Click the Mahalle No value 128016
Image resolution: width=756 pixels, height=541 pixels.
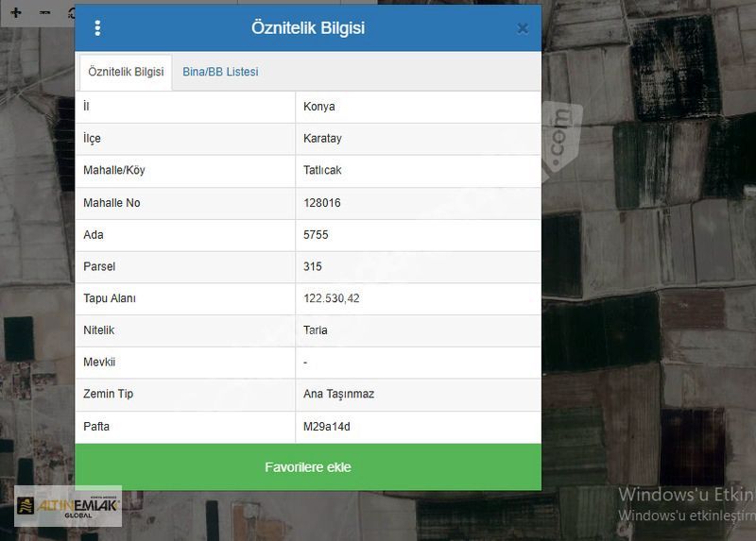(x=322, y=203)
